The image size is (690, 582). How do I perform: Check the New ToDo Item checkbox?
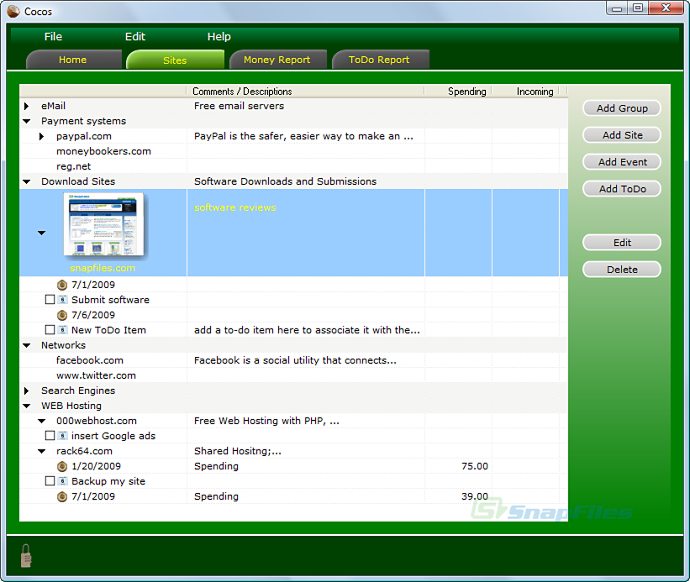coord(50,330)
